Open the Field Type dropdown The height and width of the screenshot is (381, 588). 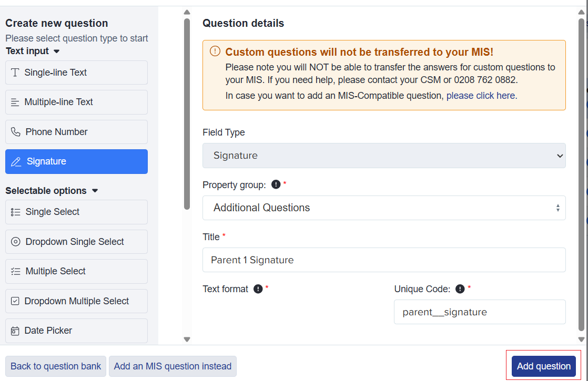pos(384,156)
